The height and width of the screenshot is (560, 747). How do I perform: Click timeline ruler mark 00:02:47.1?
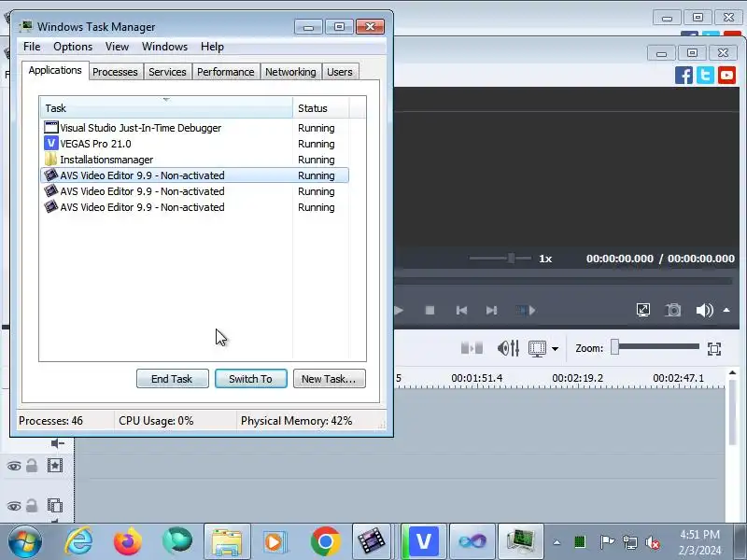pyautogui.click(x=679, y=378)
